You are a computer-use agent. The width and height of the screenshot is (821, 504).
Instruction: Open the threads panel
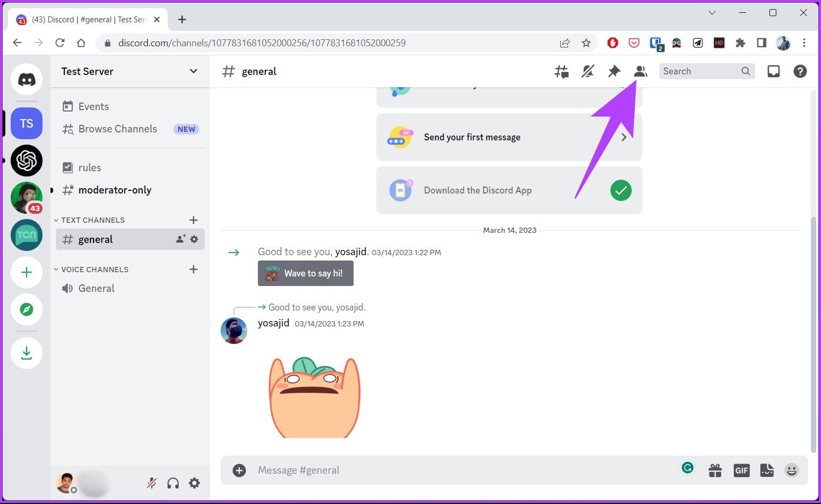pyautogui.click(x=562, y=71)
